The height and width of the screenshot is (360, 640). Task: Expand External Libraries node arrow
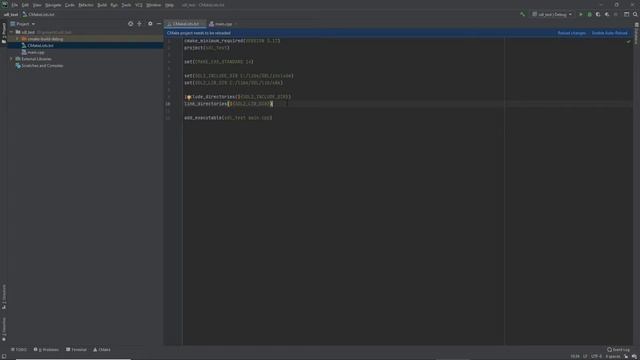click(x=11, y=59)
